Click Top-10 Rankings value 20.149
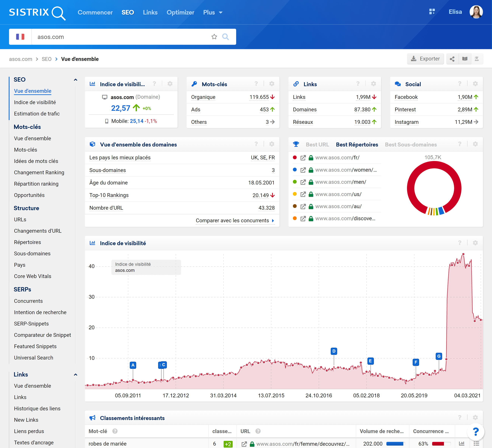 coord(260,195)
